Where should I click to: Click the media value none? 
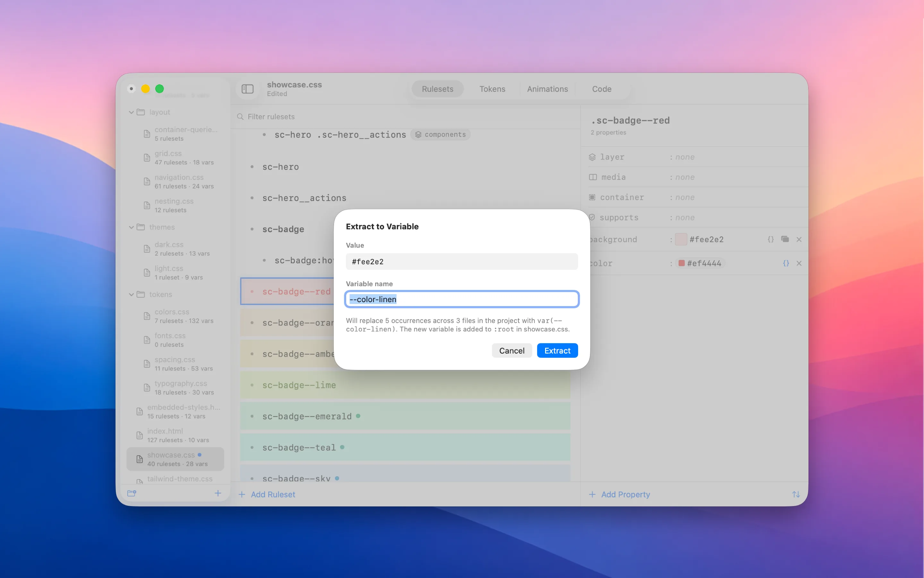(685, 177)
